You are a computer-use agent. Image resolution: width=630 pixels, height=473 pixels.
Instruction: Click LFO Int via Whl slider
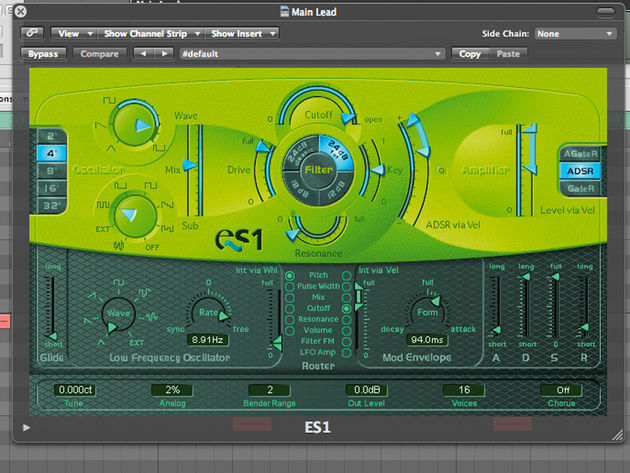click(277, 317)
